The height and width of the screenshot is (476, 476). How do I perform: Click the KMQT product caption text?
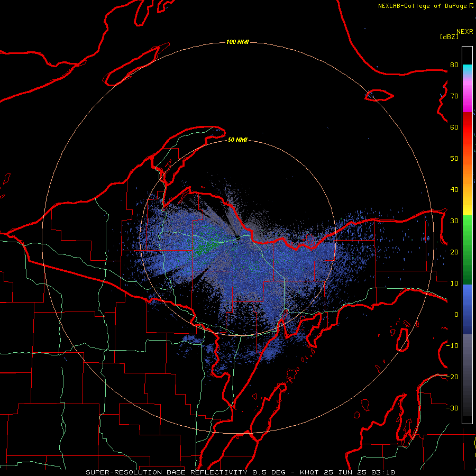pos(240,472)
